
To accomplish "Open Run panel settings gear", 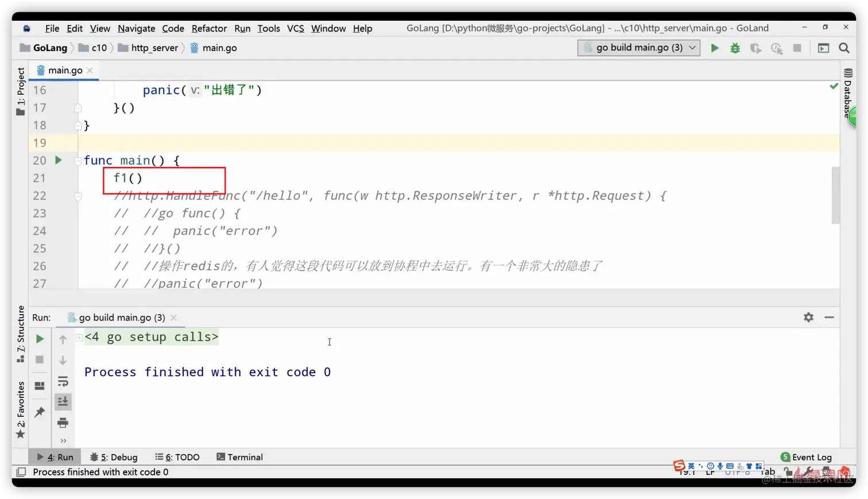I will (808, 317).
